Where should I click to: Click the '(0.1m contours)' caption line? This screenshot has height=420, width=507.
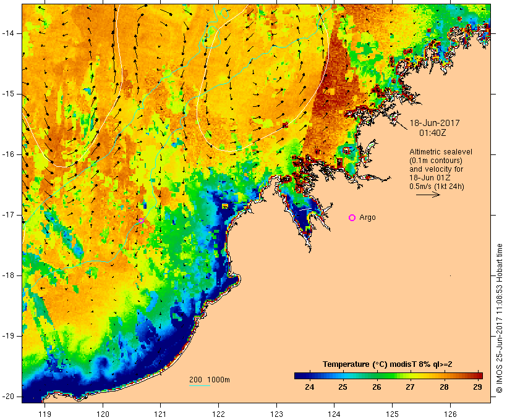click(x=436, y=160)
